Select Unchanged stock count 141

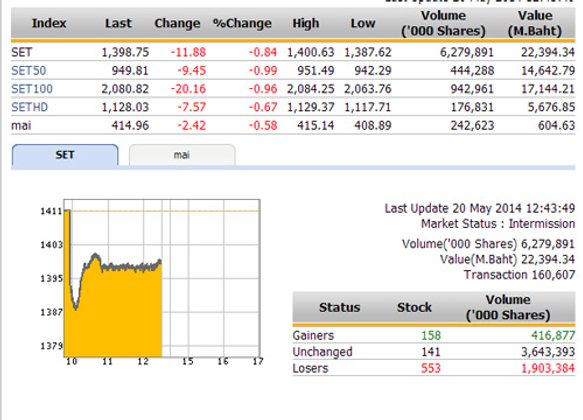[x=431, y=352]
